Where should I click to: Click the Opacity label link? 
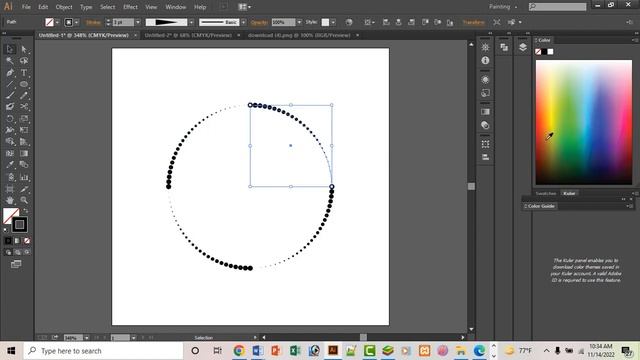(259, 22)
